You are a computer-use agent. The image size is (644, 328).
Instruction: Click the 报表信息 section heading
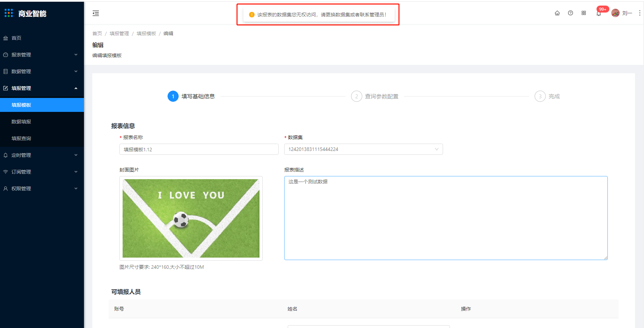click(x=123, y=126)
